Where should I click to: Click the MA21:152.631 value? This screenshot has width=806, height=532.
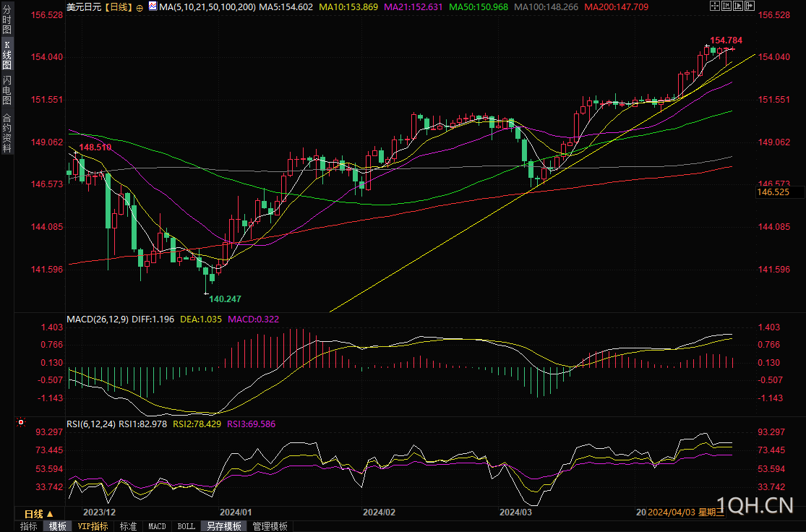[x=413, y=7]
